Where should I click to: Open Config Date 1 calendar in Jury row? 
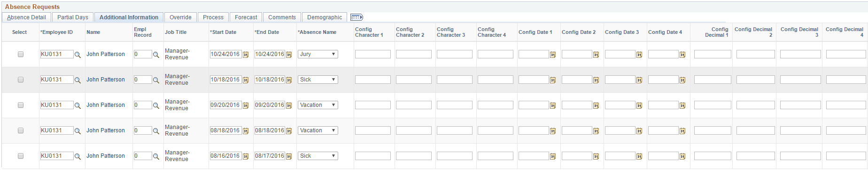(x=552, y=55)
